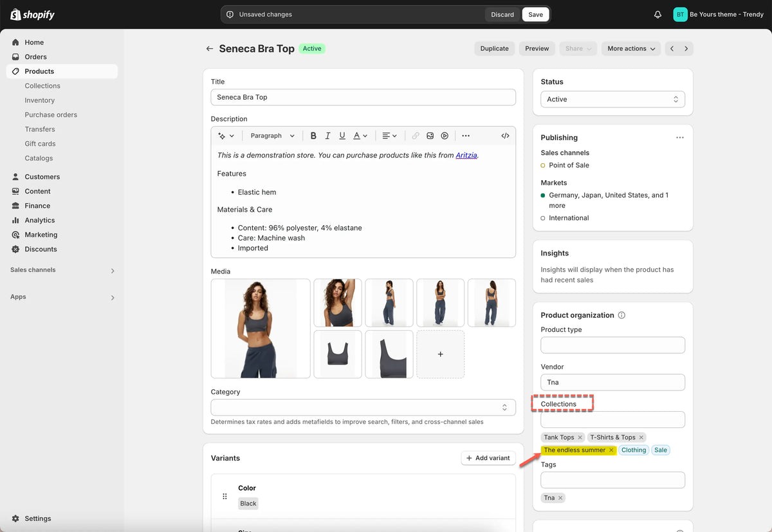Click the Vendor field containing Tna
This screenshot has height=532, width=772.
[612, 382]
